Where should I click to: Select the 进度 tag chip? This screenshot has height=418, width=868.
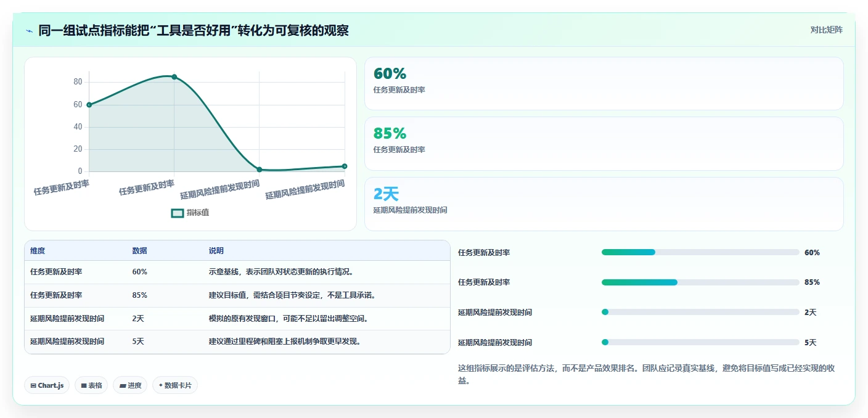click(130, 385)
